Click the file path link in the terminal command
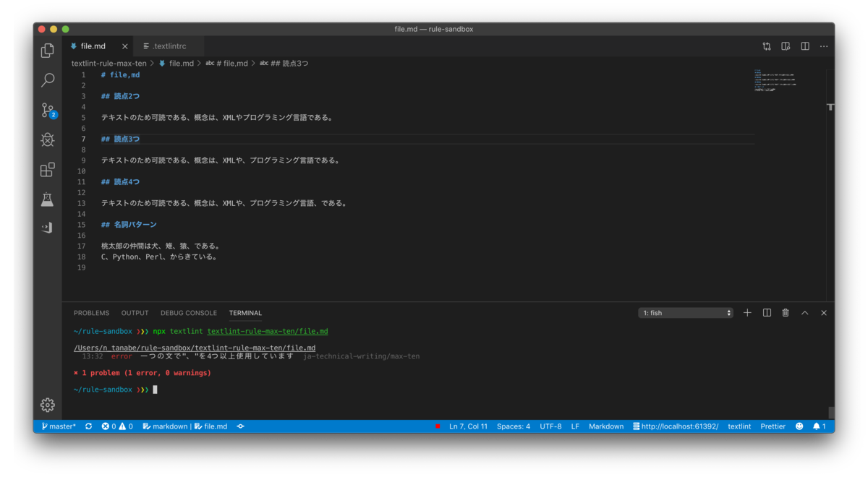The height and width of the screenshot is (477, 868). pos(268,332)
